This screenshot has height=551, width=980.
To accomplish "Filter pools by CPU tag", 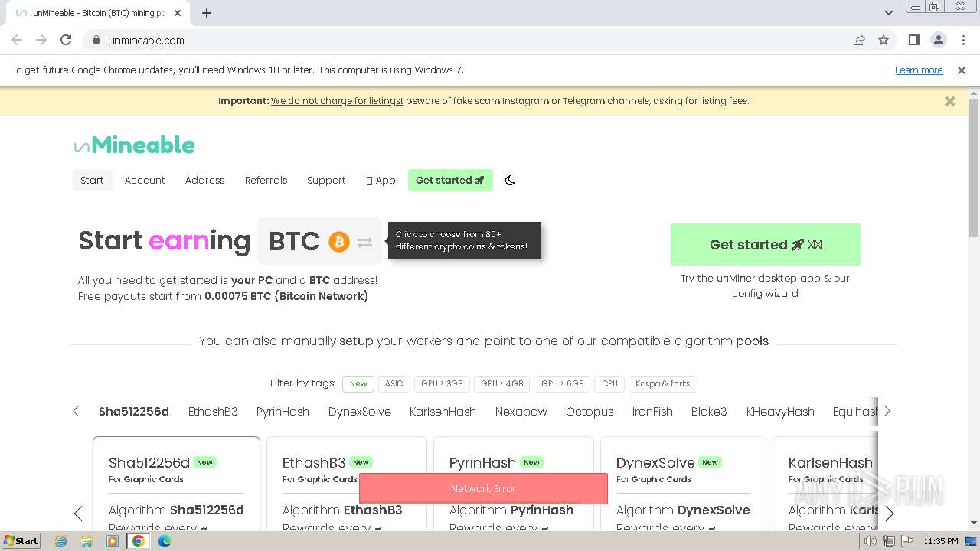I will click(x=609, y=383).
